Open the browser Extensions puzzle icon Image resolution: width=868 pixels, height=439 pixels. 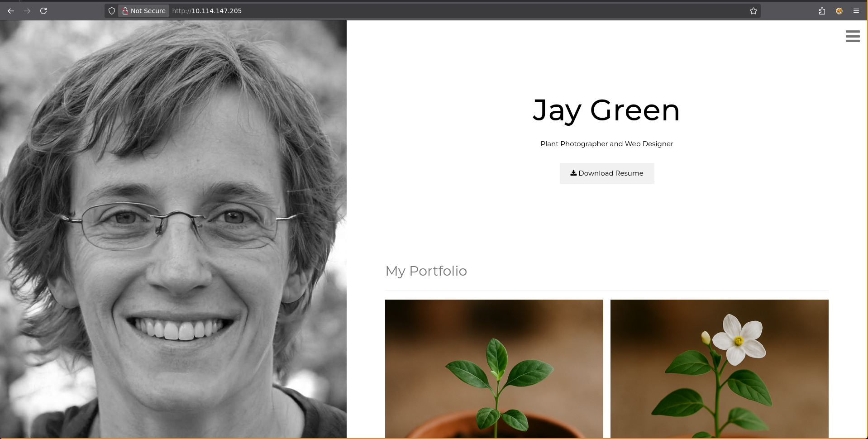[822, 11]
